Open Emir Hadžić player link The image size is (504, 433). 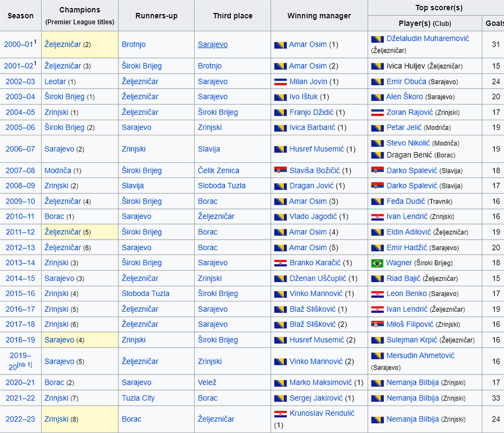point(407,247)
